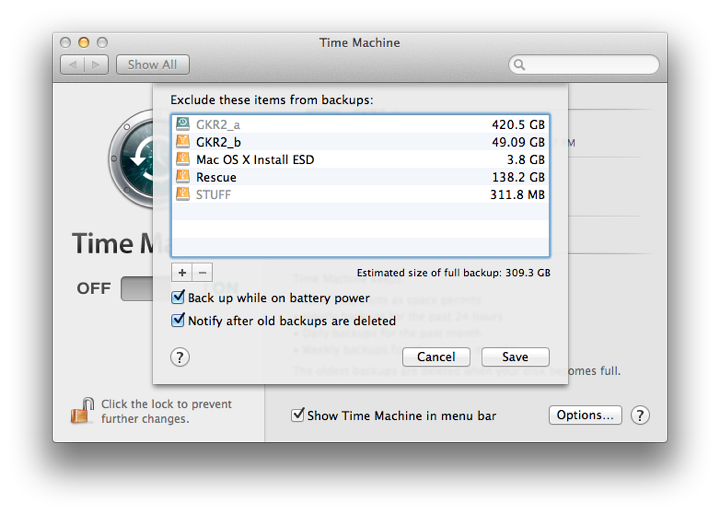Screen dimensions: 720x515
Task: Click the 138.2 GB size value
Action: pos(518,177)
